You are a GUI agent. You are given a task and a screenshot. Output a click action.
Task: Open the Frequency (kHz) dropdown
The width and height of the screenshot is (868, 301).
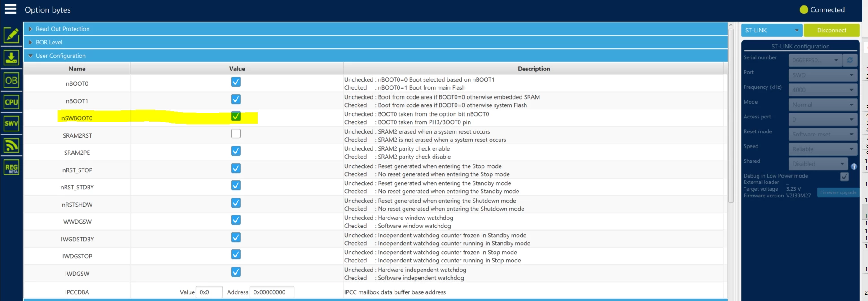(823, 90)
